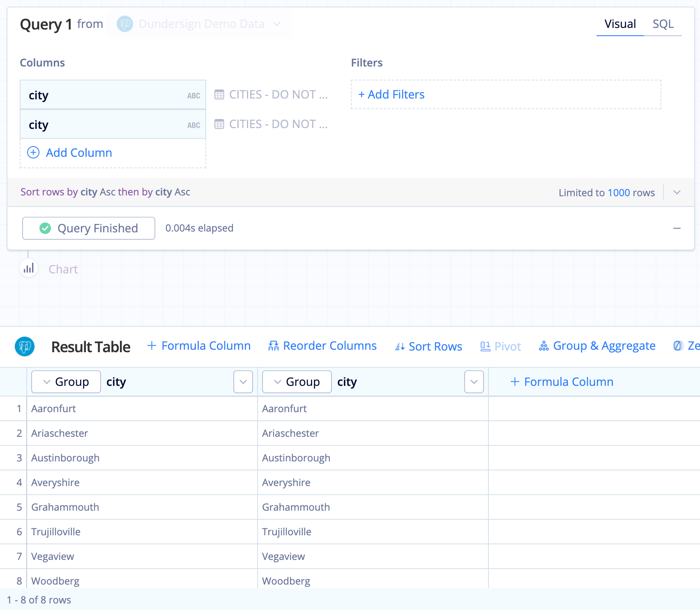Switch to the SQL tab

click(663, 24)
